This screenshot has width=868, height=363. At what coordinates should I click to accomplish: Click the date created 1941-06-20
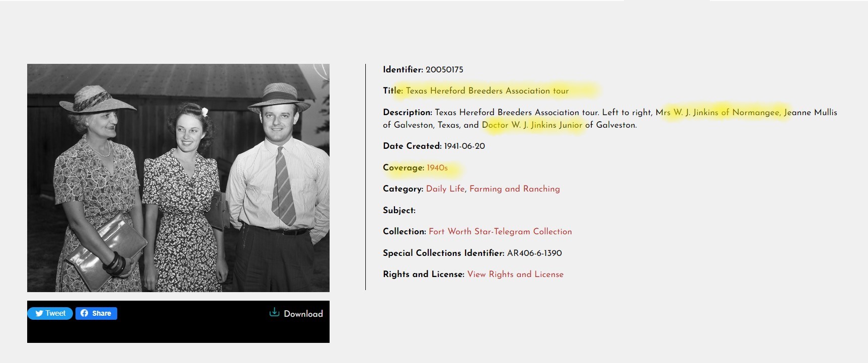pyautogui.click(x=464, y=146)
